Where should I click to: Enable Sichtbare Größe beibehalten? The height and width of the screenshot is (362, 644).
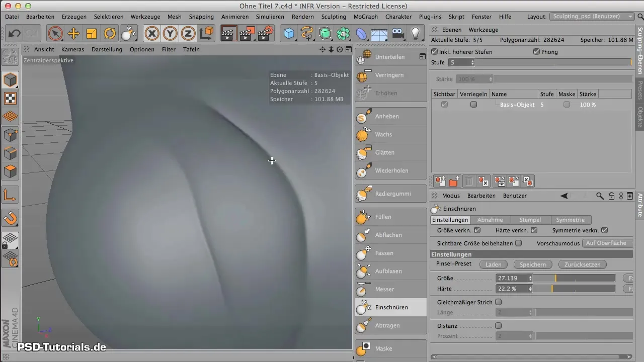tap(519, 243)
